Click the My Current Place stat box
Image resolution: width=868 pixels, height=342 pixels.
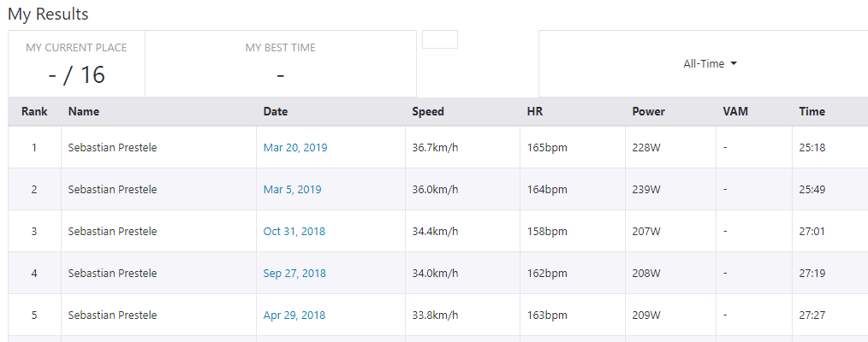76,64
